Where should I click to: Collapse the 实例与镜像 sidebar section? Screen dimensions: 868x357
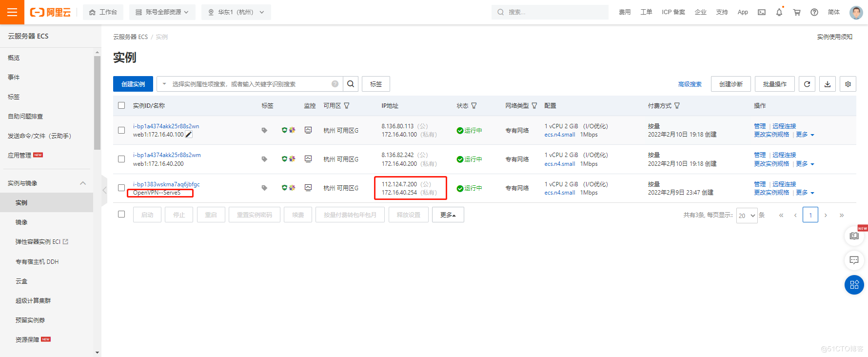(83, 183)
